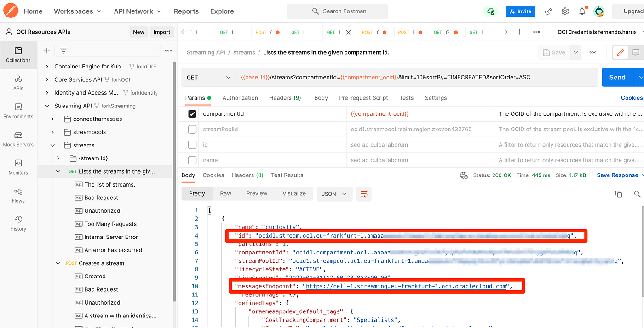The height and width of the screenshot is (328, 644).
Task: Open the Save button dropdown arrow
Action: pos(576,52)
